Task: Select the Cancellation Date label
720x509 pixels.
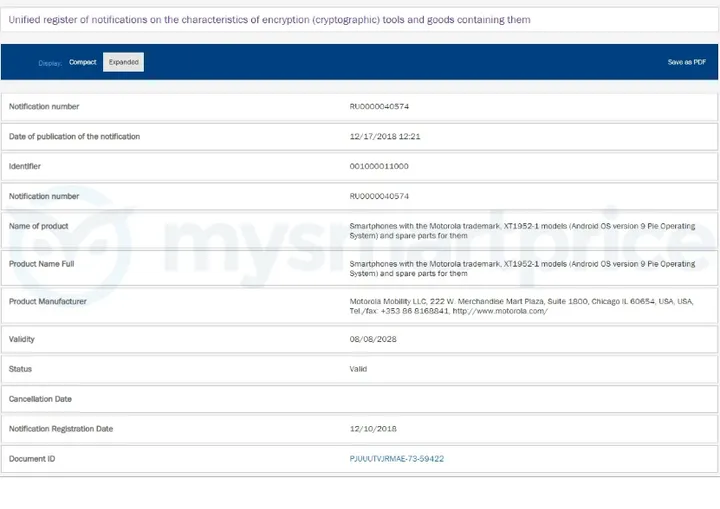Action: [x=40, y=399]
